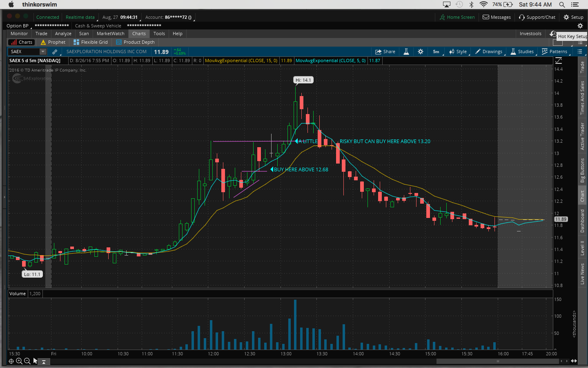Viewport: 588px width, 368px height.
Task: Open the Times And Sales side tab
Action: (x=583, y=97)
